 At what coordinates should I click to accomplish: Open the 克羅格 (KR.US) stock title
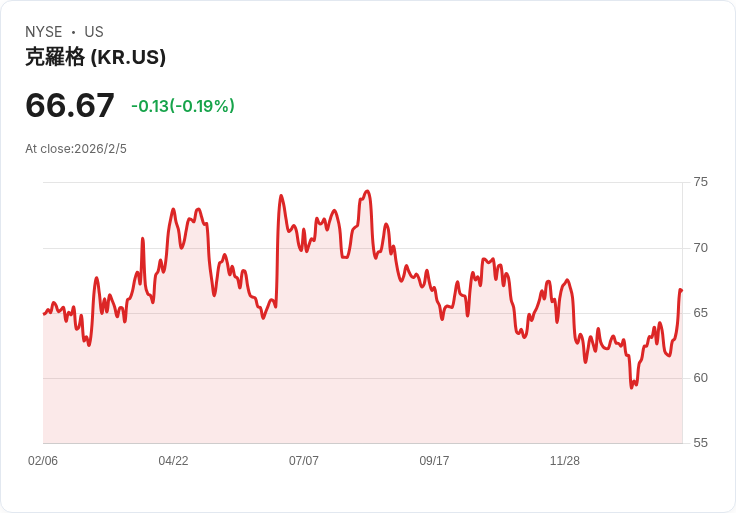[x=95, y=57]
